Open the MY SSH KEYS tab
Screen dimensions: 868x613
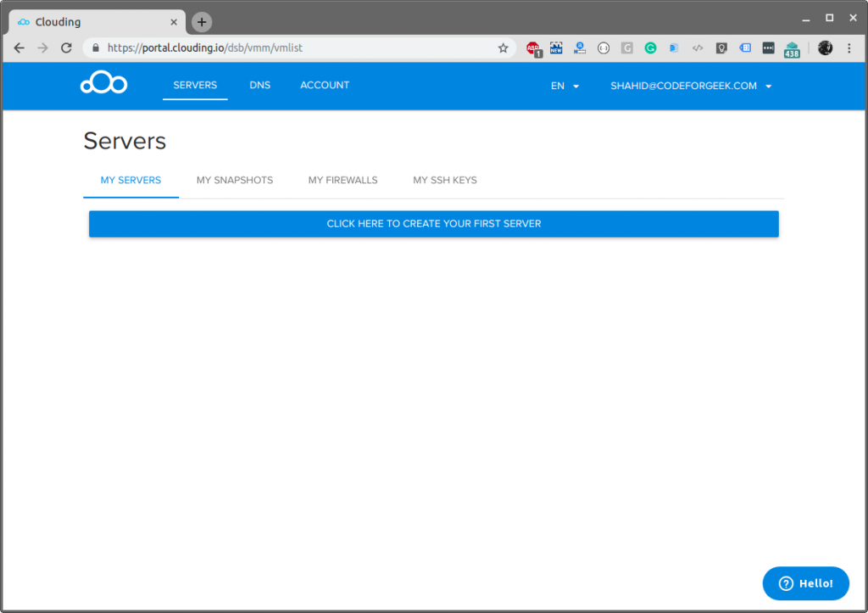pyautogui.click(x=444, y=180)
